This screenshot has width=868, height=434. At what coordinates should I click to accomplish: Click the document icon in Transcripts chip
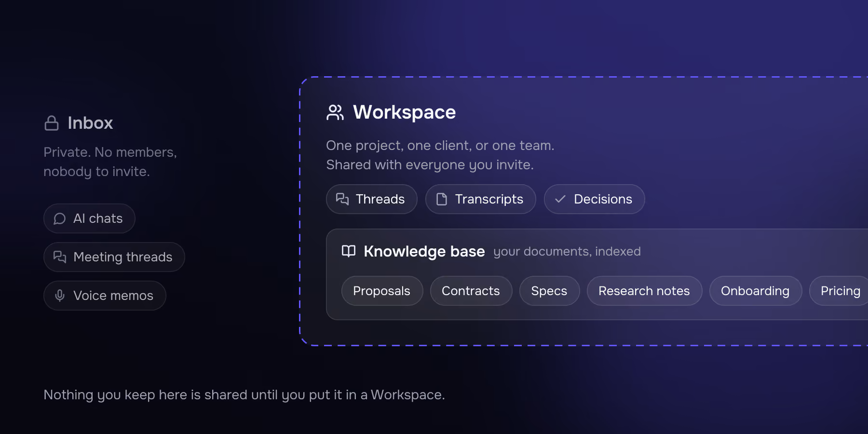(442, 199)
